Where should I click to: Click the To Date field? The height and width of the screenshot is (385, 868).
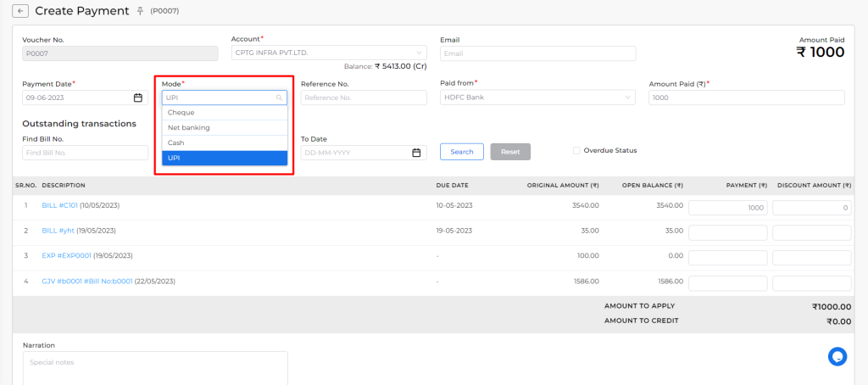pyautogui.click(x=364, y=153)
